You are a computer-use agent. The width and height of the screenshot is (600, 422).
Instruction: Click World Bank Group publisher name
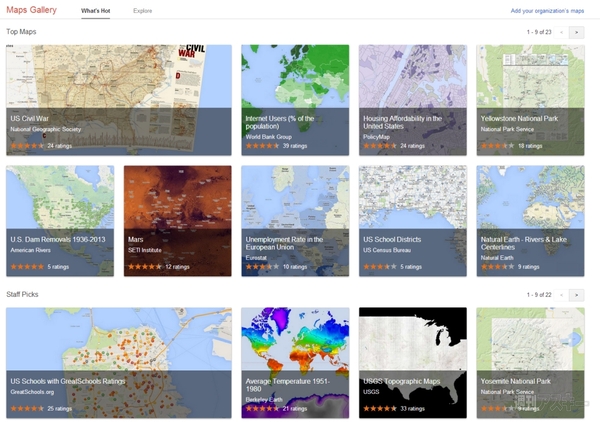pos(269,137)
